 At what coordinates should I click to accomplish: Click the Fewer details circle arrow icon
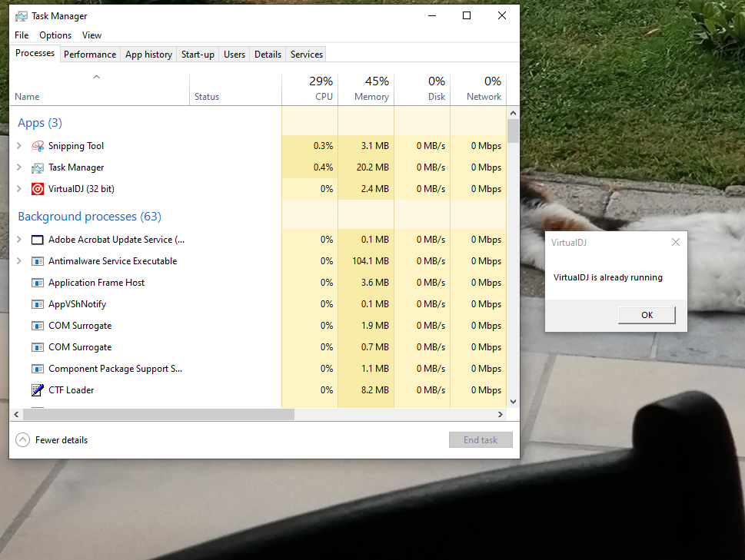coord(23,440)
